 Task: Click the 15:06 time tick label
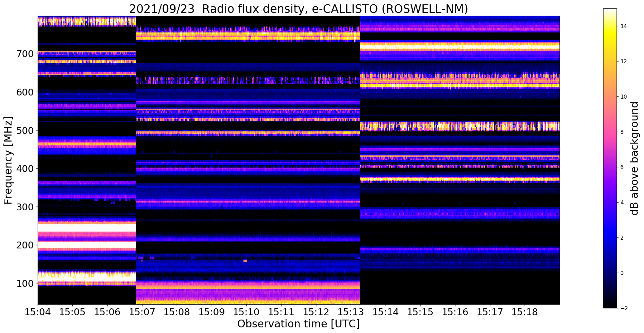coord(108,312)
